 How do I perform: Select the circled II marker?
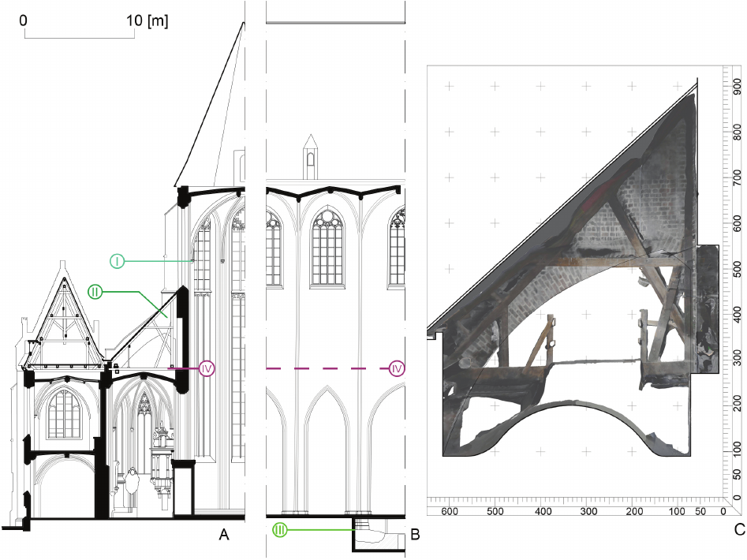[95, 293]
